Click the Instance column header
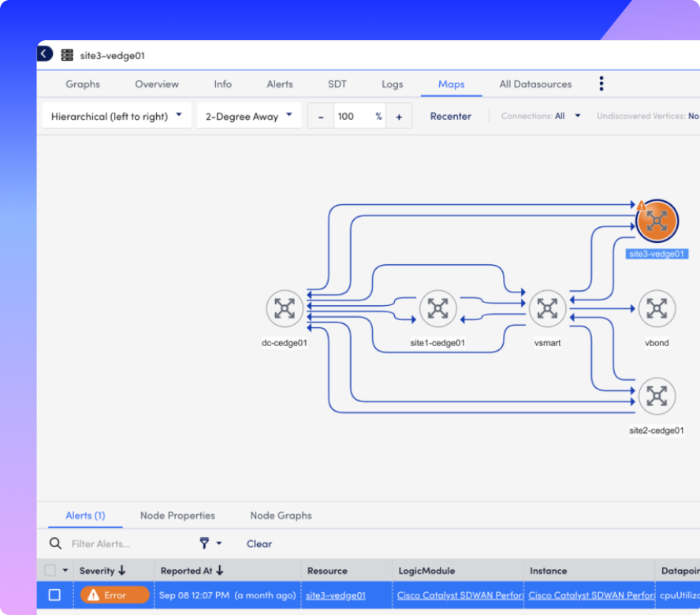 (548, 570)
